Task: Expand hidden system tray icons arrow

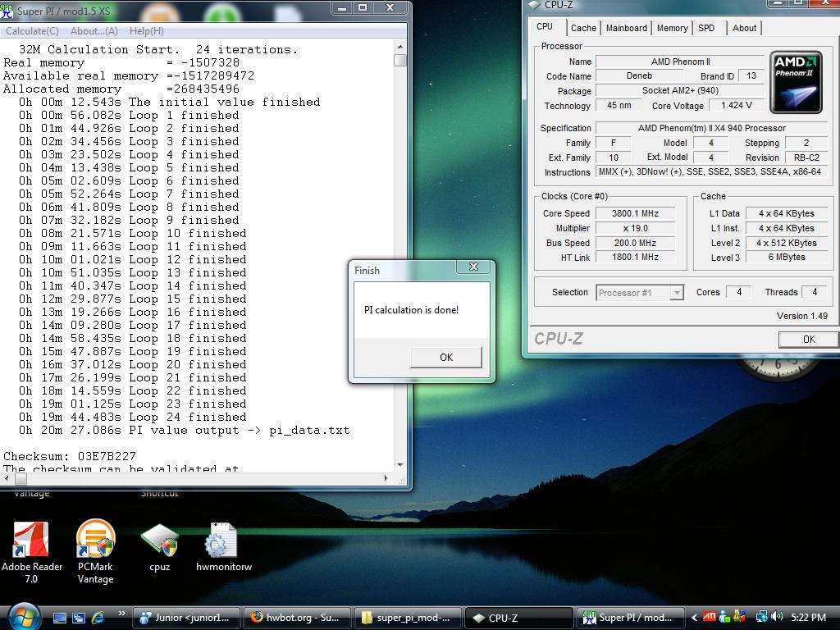Action: tap(694, 618)
